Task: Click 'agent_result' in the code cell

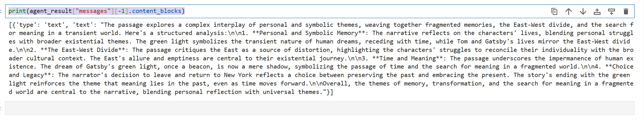Action: 51,11
